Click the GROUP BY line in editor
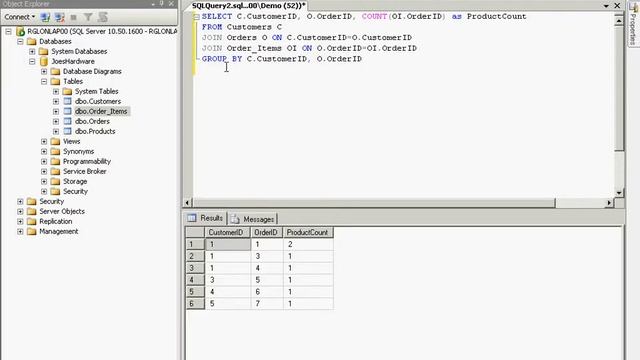Viewport: 640px width, 360px height. click(x=282, y=59)
